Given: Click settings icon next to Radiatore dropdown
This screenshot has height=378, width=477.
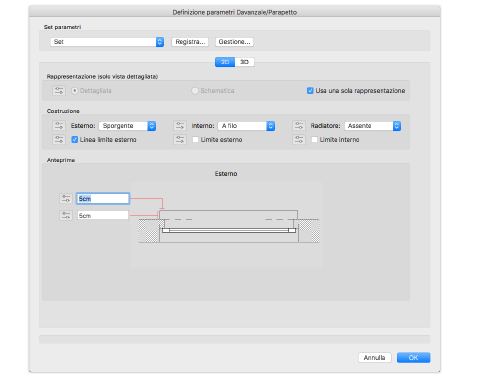Looking at the screenshot, I should (299, 126).
